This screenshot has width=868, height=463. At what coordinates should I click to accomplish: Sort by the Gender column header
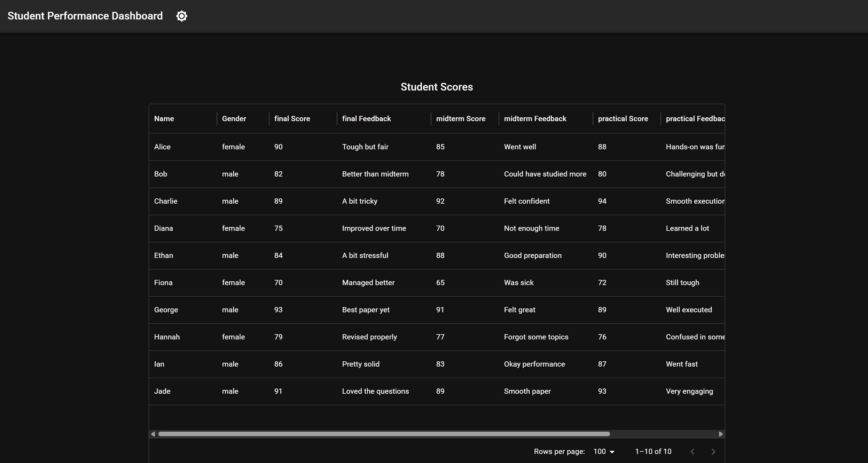click(234, 119)
